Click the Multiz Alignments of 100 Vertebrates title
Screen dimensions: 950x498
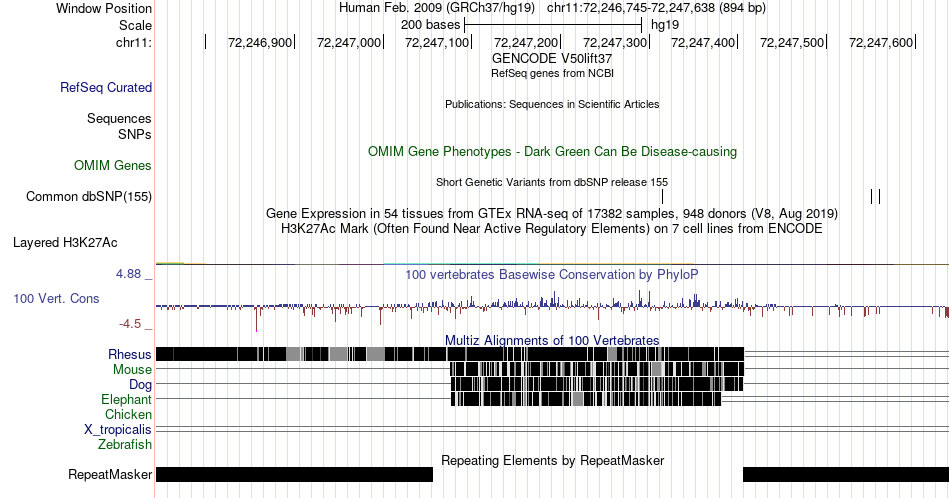coord(552,340)
